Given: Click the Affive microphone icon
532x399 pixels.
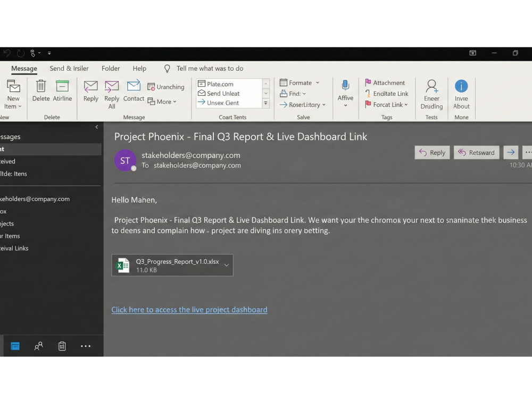Looking at the screenshot, I should coord(345,85).
